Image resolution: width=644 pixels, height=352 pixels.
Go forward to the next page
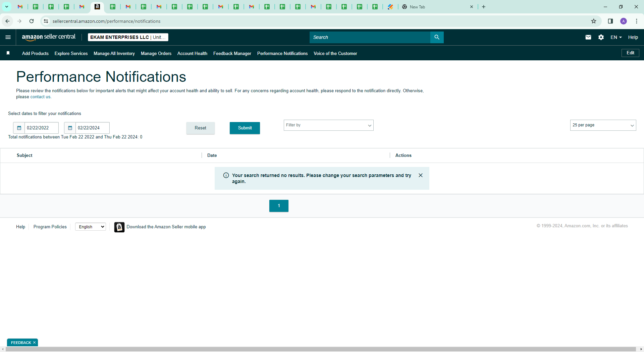19,21
